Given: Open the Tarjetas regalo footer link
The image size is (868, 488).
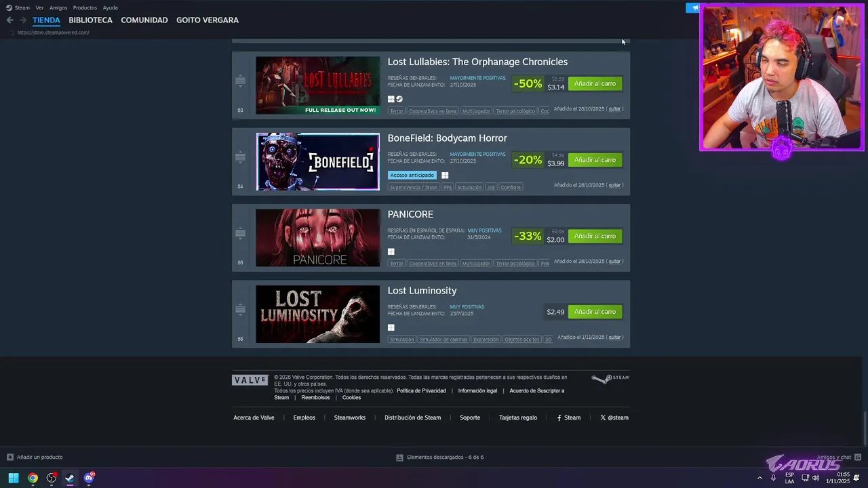Looking at the screenshot, I should tap(518, 418).
